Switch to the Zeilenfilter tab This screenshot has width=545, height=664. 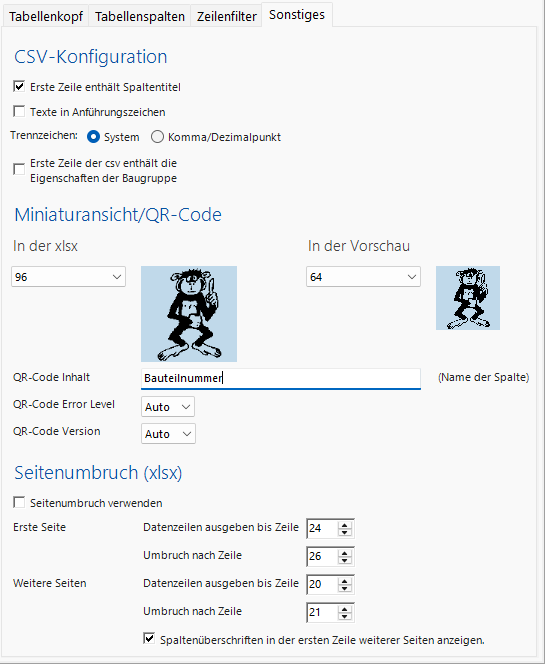(x=227, y=17)
